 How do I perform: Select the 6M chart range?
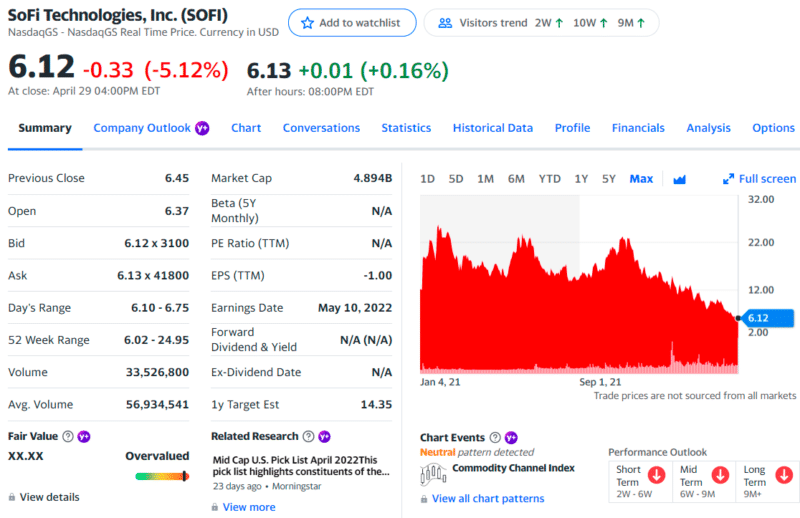point(516,179)
